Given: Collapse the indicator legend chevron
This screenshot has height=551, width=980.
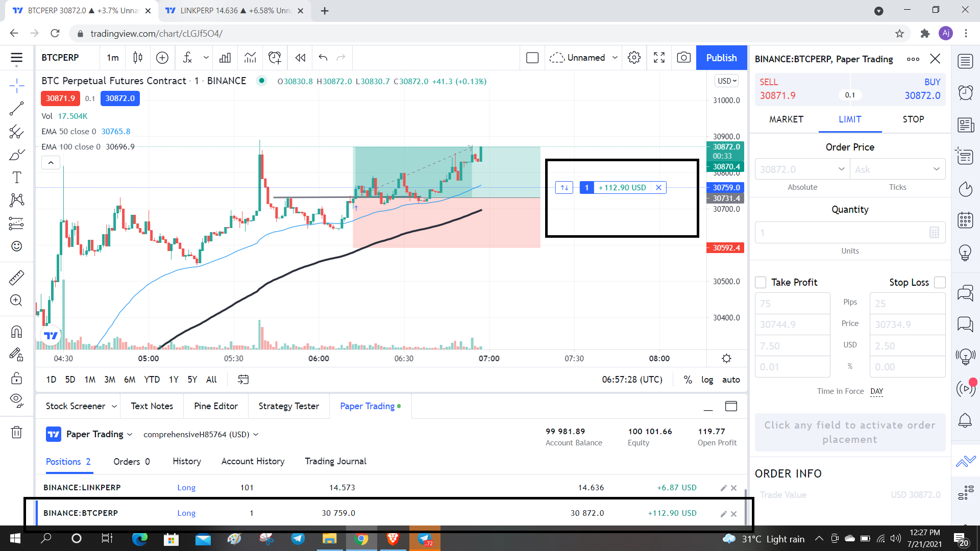Looking at the screenshot, I should coord(51,163).
